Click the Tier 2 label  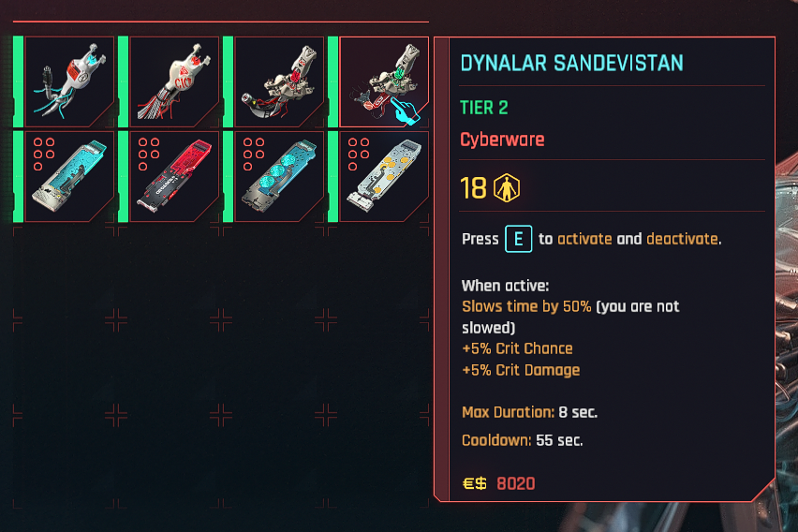484,108
